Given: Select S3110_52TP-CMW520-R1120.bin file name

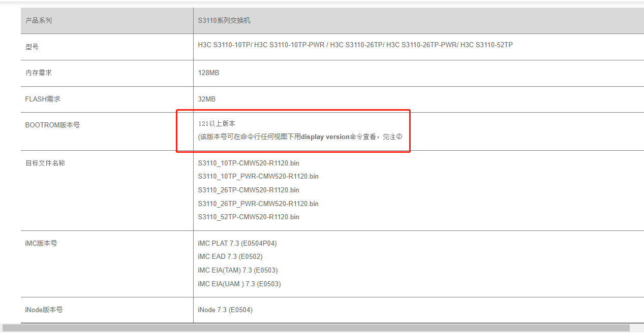Looking at the screenshot, I should coord(249,217).
